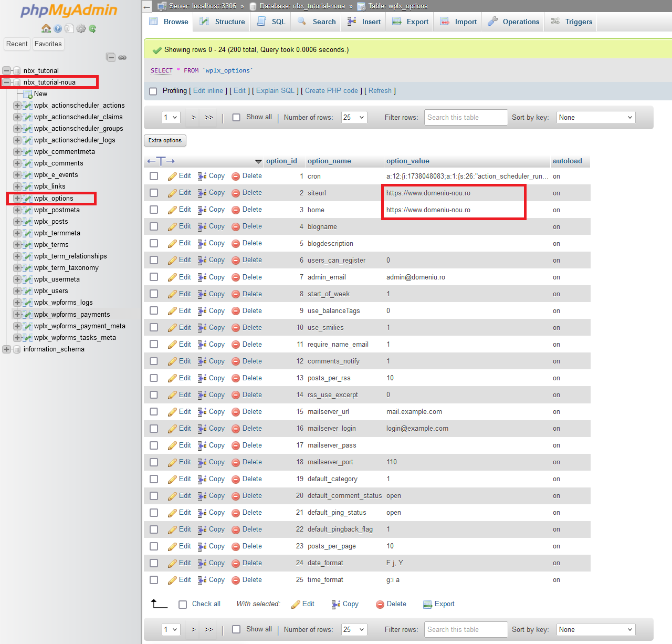Toggle full texts arrows icon in table header
The width and height of the screenshot is (672, 644).
coord(161,161)
